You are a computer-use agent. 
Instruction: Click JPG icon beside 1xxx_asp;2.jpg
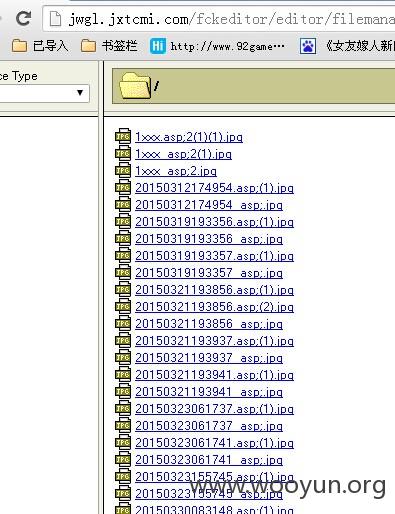click(x=123, y=170)
